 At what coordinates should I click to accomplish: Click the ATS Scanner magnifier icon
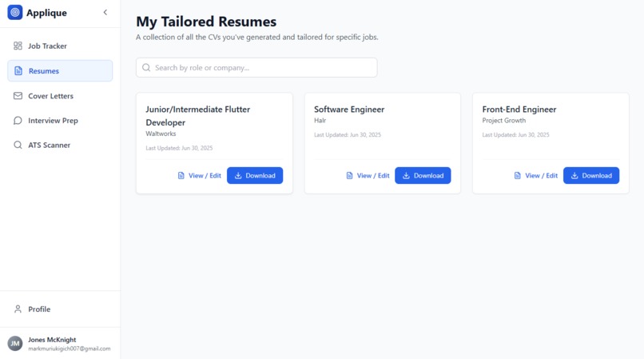[x=18, y=146]
